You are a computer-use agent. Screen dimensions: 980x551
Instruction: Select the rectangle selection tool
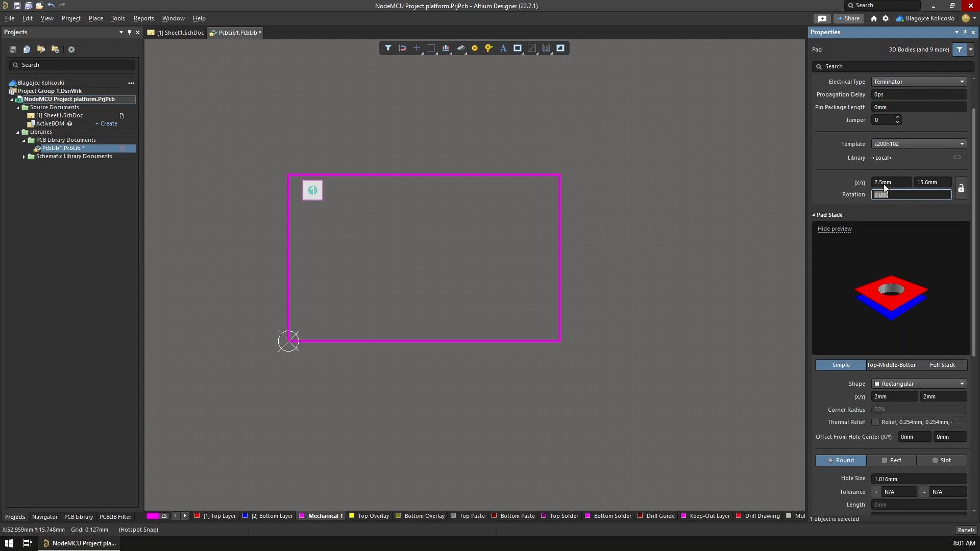point(431,48)
